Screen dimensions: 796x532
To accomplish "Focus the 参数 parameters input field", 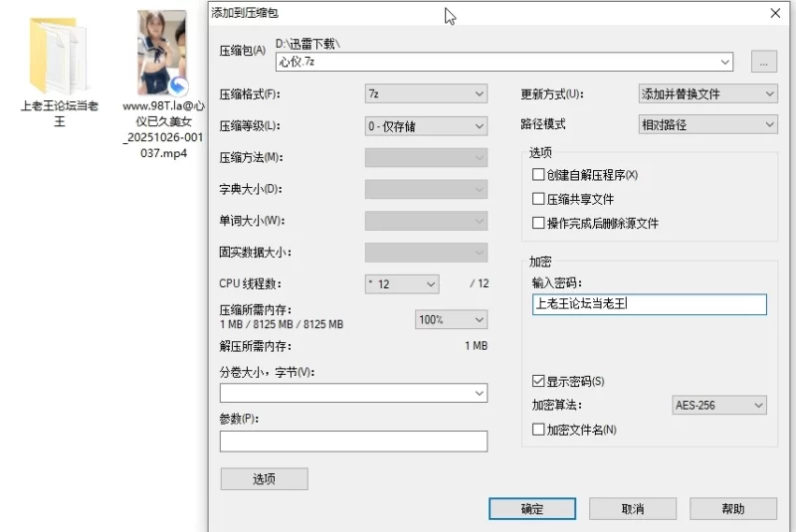I will [x=353, y=442].
